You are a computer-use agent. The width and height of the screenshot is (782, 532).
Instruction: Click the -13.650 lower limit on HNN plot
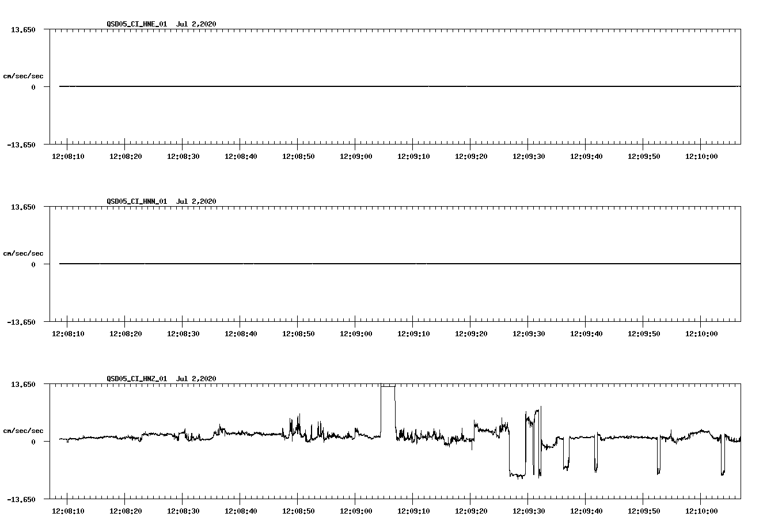point(21,322)
